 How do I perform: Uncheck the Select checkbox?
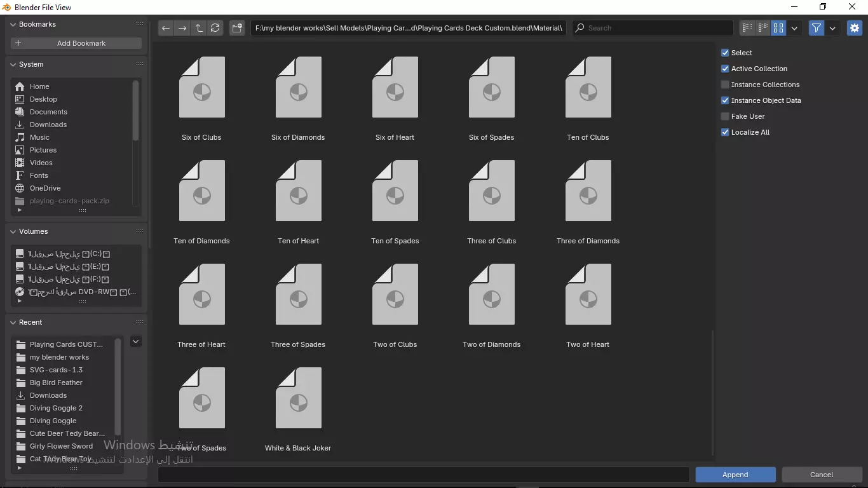[x=725, y=53]
